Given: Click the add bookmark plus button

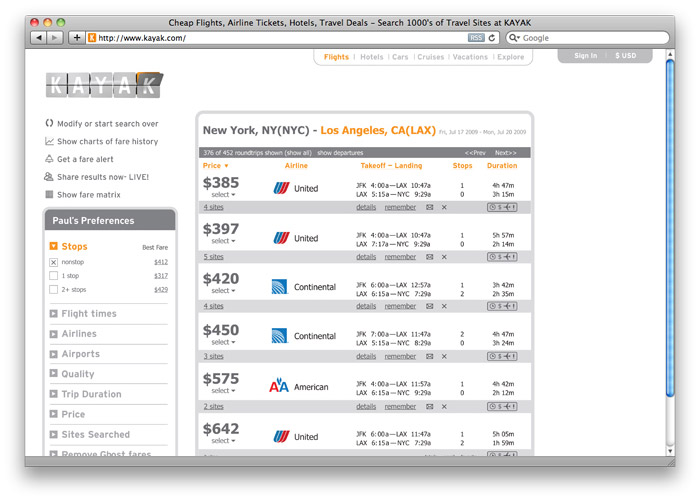Looking at the screenshot, I should point(77,38).
